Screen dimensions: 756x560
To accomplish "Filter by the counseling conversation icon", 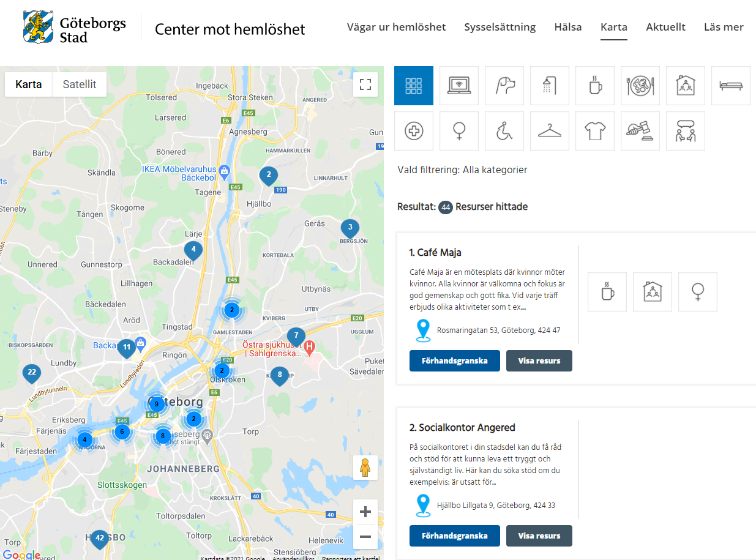I will point(686,131).
